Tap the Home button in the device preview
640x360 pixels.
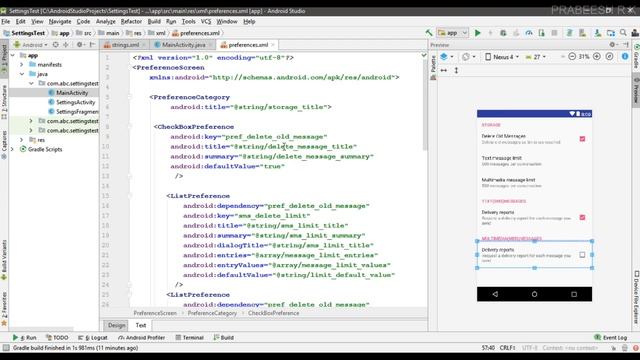[534, 294]
